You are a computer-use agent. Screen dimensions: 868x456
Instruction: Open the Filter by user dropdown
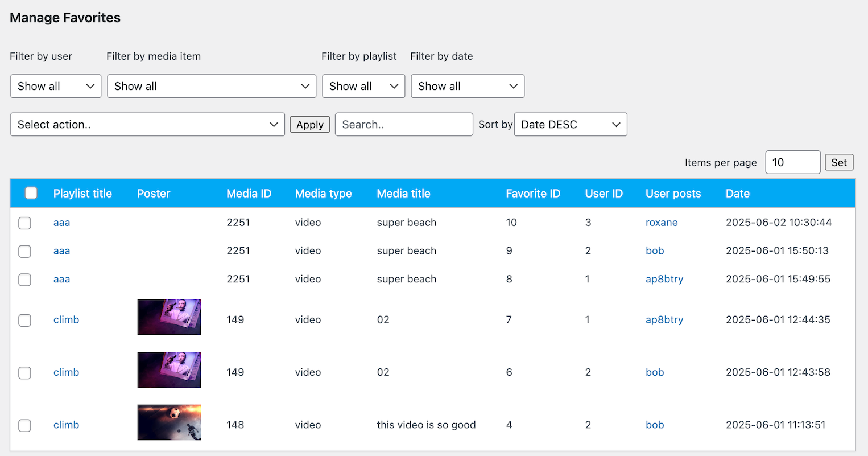click(x=56, y=86)
